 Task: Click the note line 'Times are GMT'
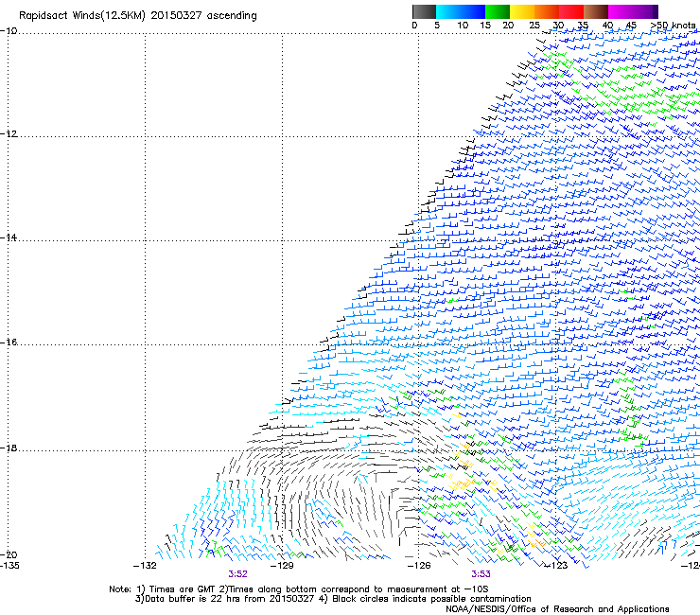pos(183,589)
